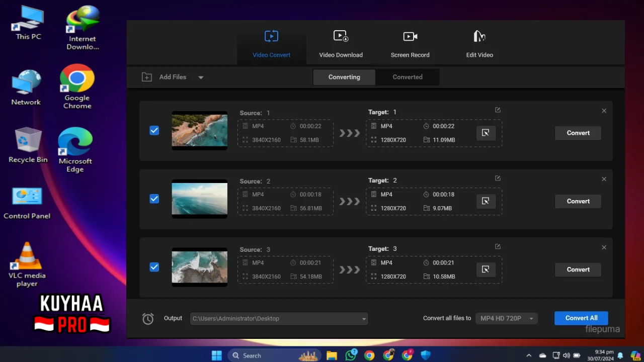Convert the Source 3 video
The height and width of the screenshot is (362, 644).
point(578,269)
